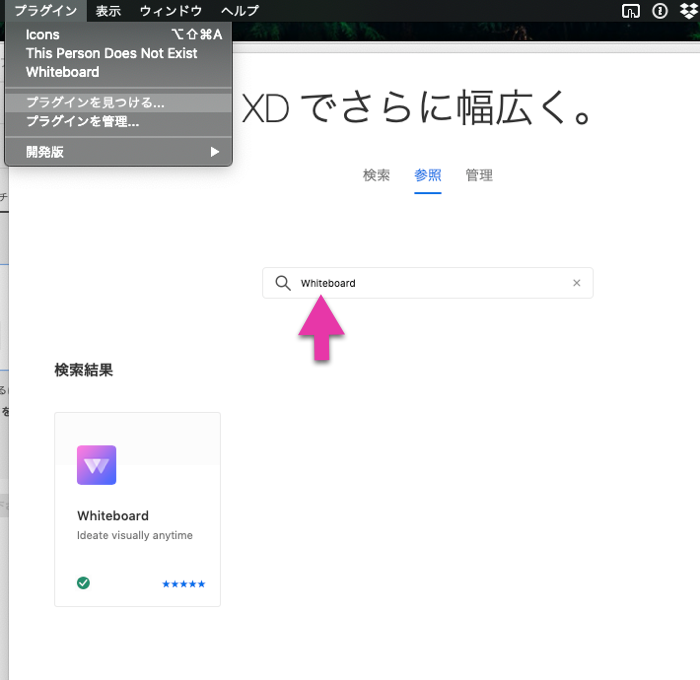Open the Dropbox menu bar icon
This screenshot has width=700, height=680.
(x=689, y=11)
